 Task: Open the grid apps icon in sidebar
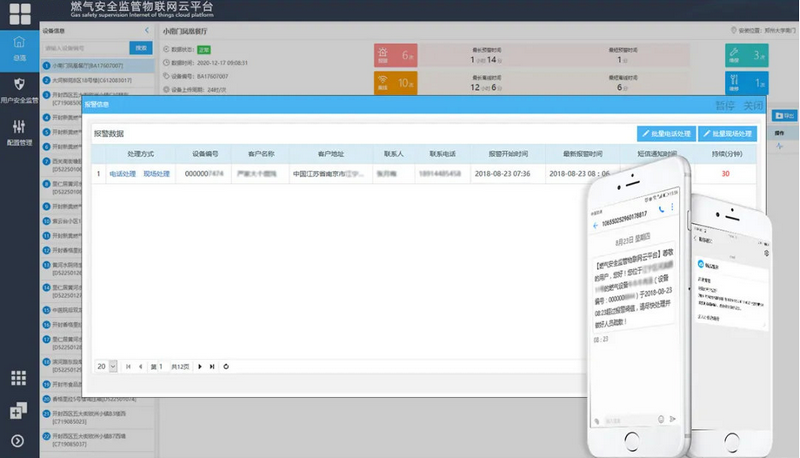click(18, 377)
